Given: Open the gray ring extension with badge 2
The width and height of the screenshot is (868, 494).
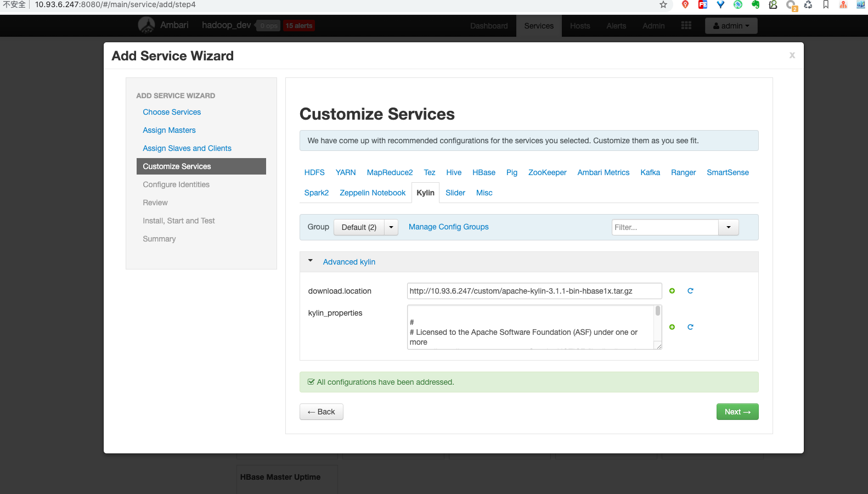Looking at the screenshot, I should [x=791, y=5].
